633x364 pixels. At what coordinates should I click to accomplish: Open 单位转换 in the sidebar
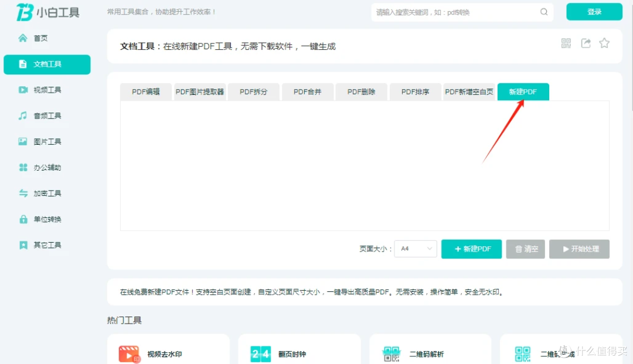coord(47,219)
